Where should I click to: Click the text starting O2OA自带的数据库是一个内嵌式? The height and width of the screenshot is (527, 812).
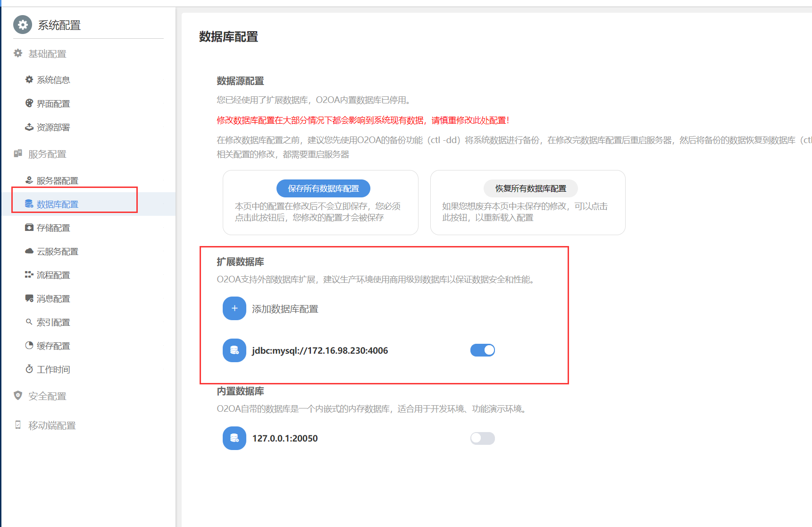(x=373, y=409)
